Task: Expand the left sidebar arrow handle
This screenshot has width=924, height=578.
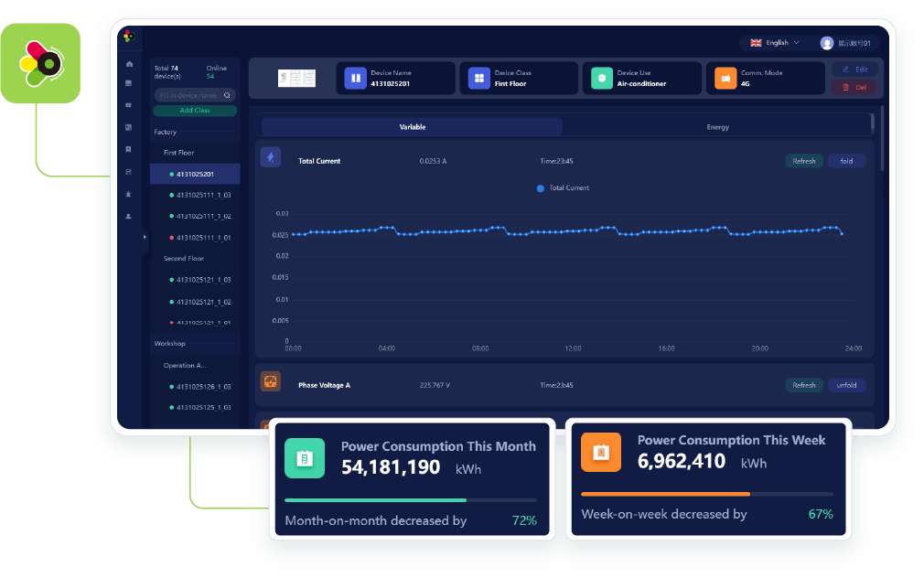Action: pyautogui.click(x=145, y=238)
